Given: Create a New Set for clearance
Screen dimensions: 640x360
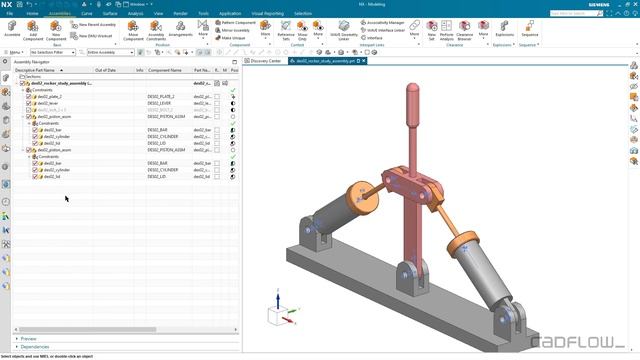Looking at the screenshot, I should pos(432,30).
